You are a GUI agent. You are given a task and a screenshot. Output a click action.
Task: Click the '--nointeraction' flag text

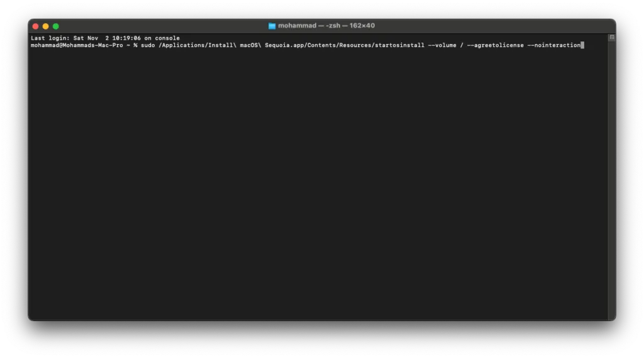tap(554, 45)
